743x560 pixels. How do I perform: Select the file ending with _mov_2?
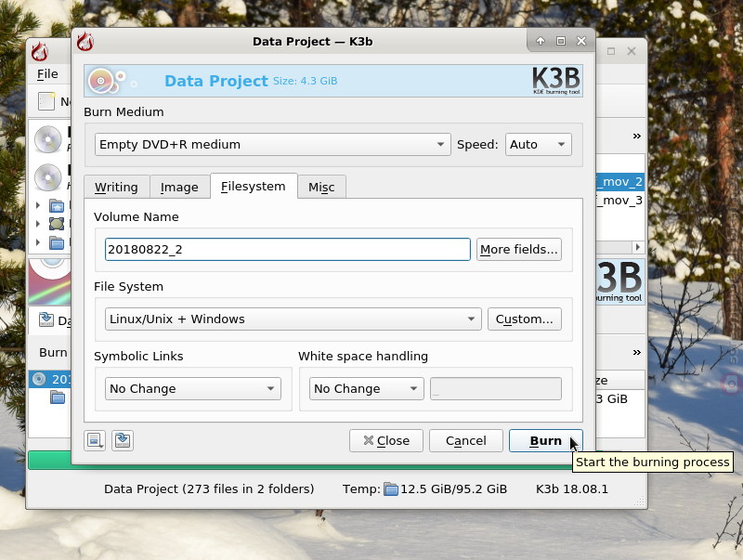(x=620, y=182)
